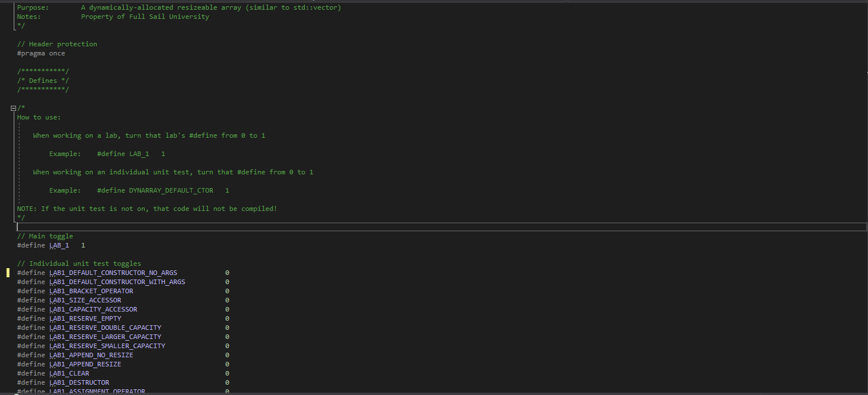The image size is (868, 395).
Task: Click the yellow modified-line marker in the margin
Action: click(7, 273)
